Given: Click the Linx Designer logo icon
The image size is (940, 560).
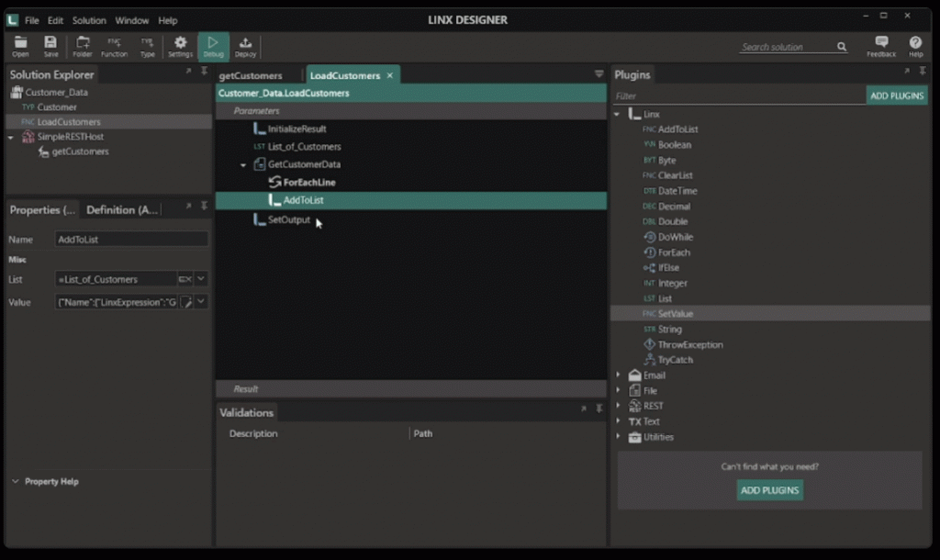Looking at the screenshot, I should (13, 20).
